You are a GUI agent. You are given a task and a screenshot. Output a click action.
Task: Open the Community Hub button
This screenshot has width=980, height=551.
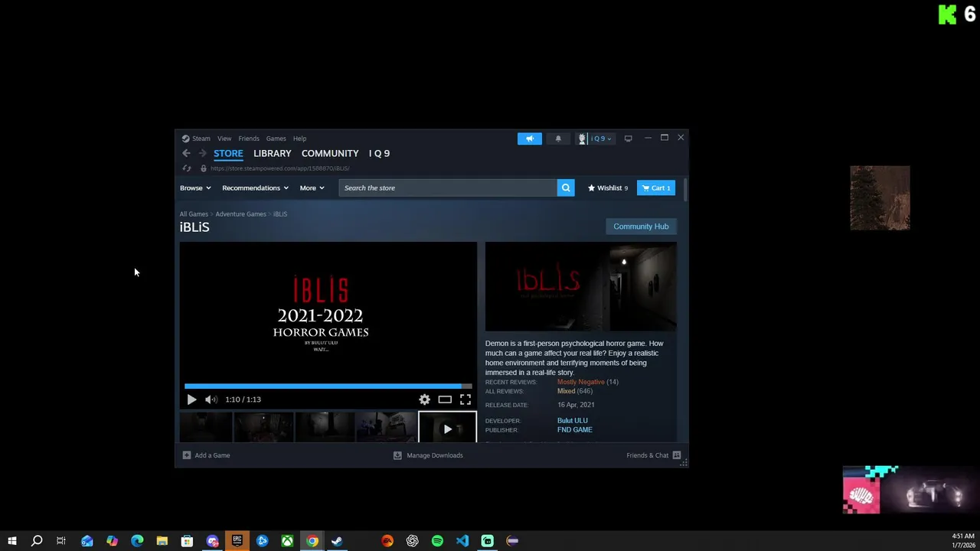pos(641,227)
